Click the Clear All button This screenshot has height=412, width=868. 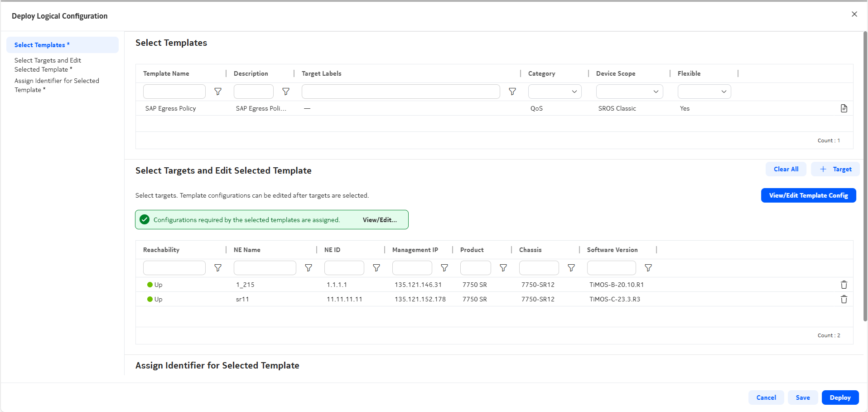coord(786,169)
